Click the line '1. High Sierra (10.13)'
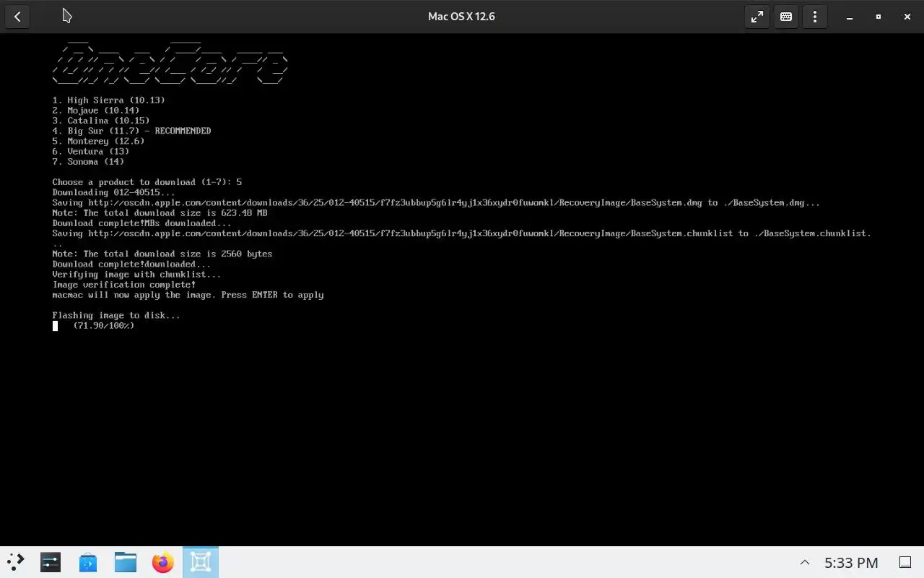 pos(109,100)
